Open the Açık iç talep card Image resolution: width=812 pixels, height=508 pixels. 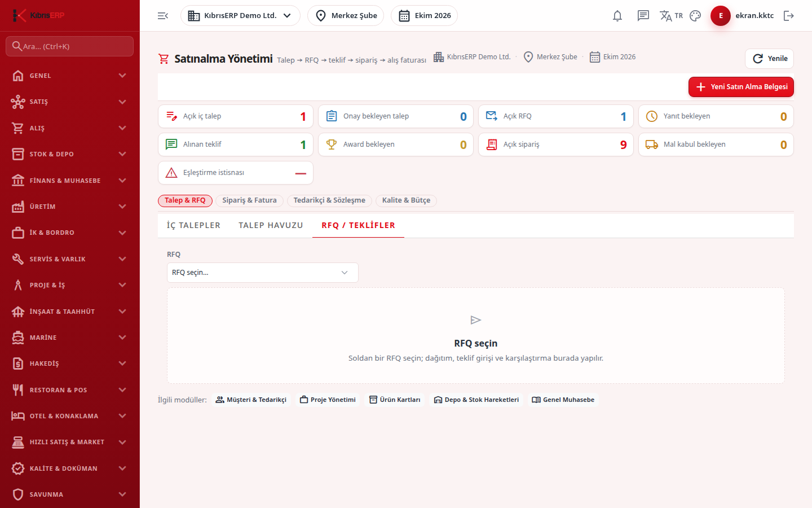(x=236, y=116)
